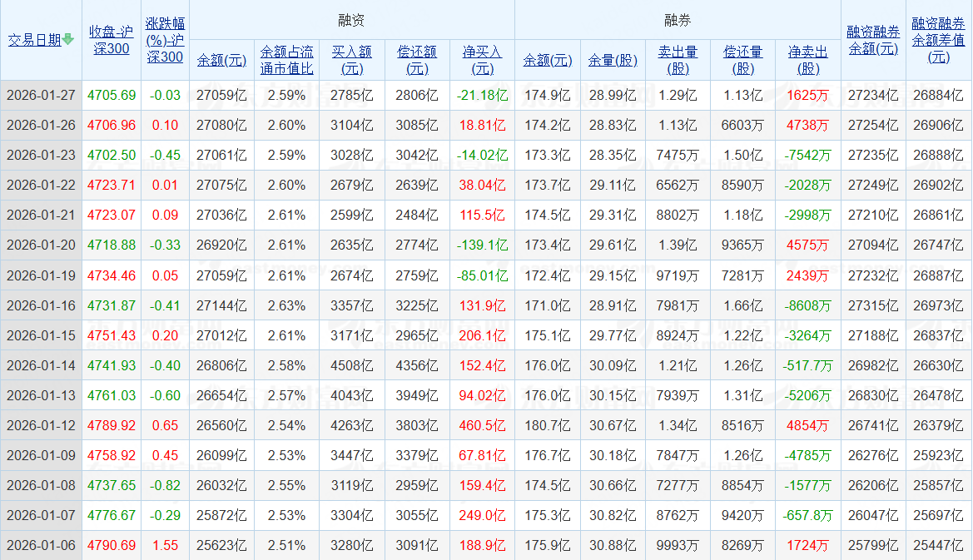Sort by 净买入(元) header
973x560 pixels.
(482, 60)
